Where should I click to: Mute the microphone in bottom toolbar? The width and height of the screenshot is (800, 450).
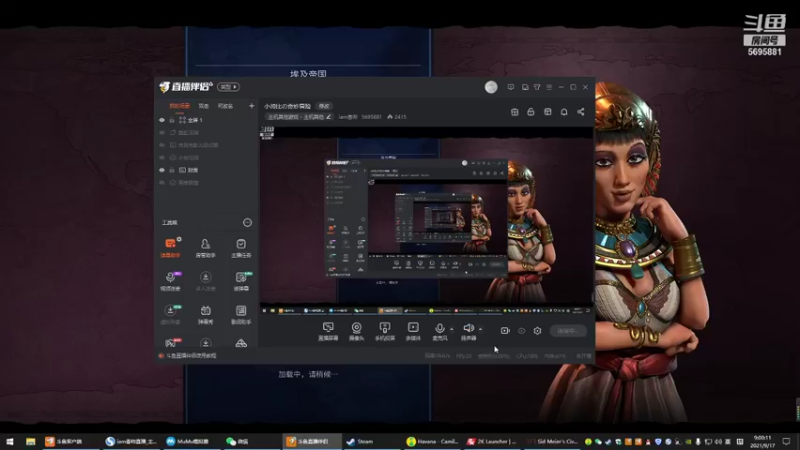click(440, 331)
